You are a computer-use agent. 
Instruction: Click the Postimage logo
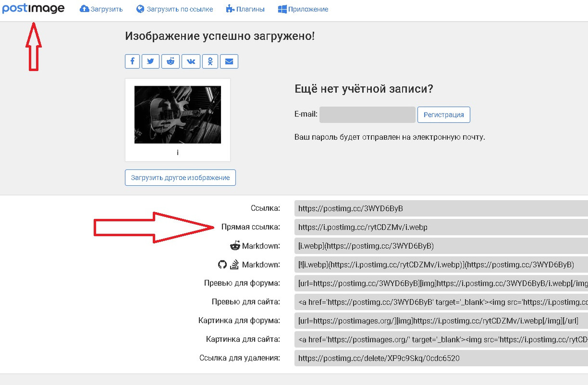pos(33,9)
